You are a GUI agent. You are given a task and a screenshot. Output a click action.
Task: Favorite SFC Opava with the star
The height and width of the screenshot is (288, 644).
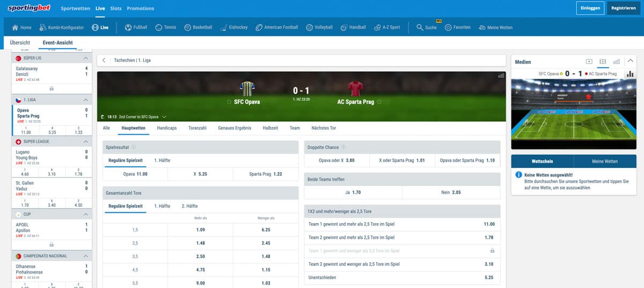(229, 101)
